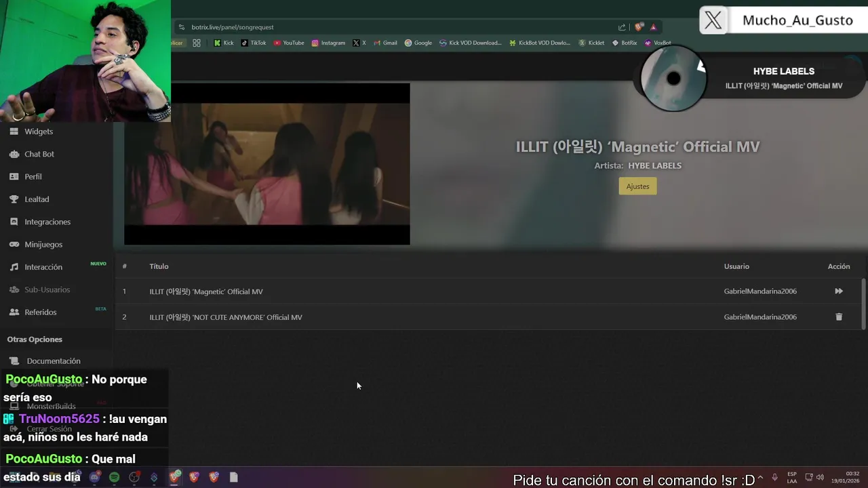The height and width of the screenshot is (488, 868).
Task: Click the Referidos users icon
Action: click(x=14, y=312)
